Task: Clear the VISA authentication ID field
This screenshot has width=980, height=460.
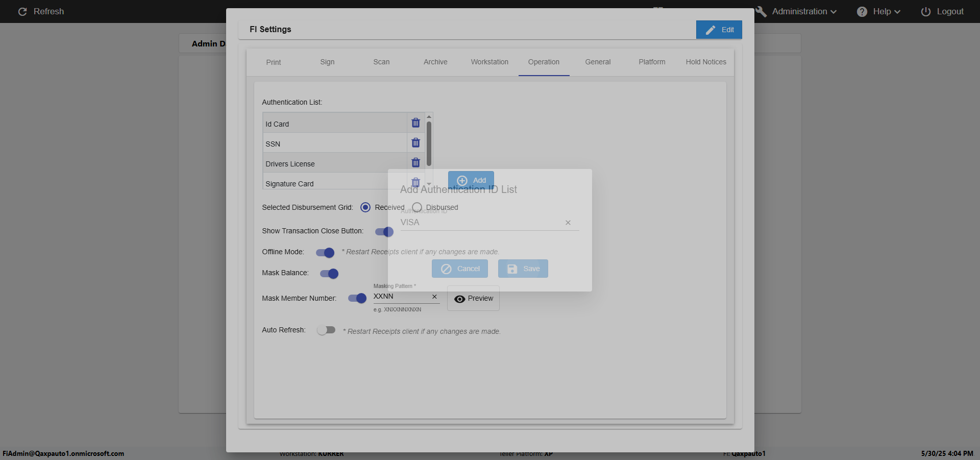Action: point(568,223)
